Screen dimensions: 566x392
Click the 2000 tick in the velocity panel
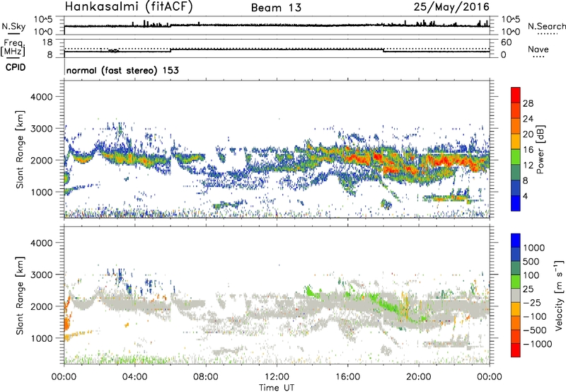coord(41,306)
